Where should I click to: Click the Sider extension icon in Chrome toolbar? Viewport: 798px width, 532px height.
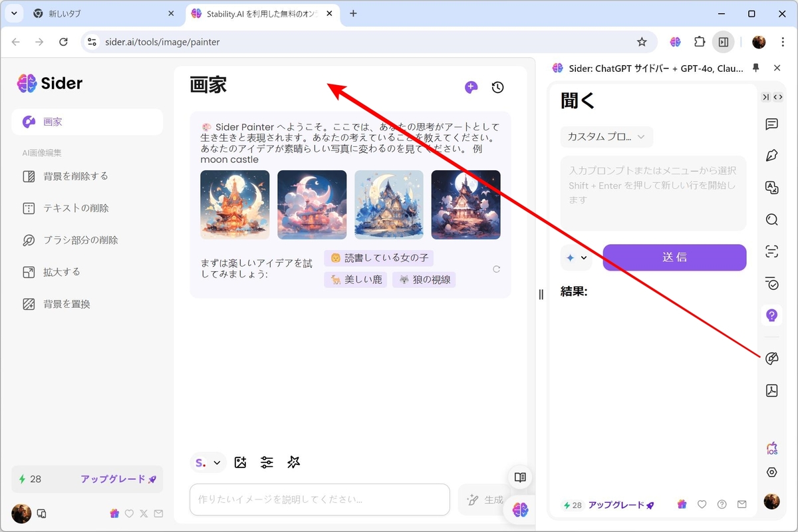(x=676, y=42)
